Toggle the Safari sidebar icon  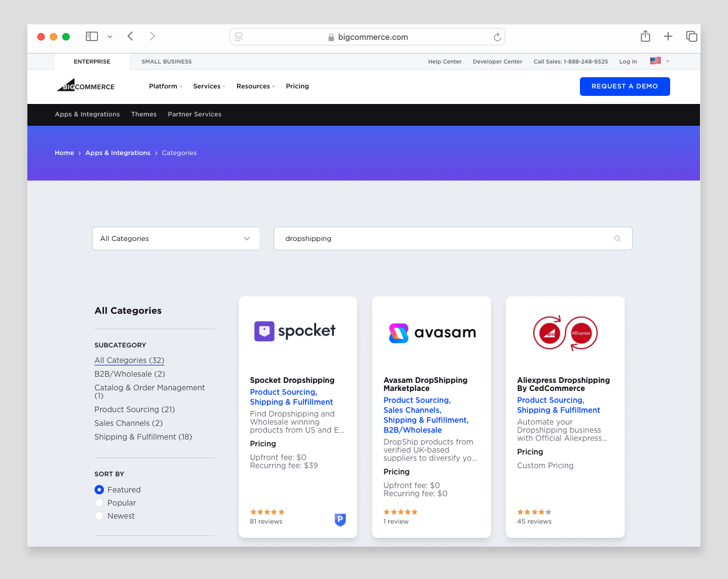(x=92, y=36)
